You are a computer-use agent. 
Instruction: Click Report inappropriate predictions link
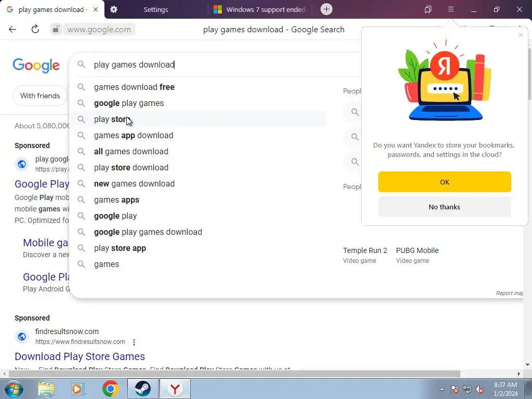pos(509,293)
